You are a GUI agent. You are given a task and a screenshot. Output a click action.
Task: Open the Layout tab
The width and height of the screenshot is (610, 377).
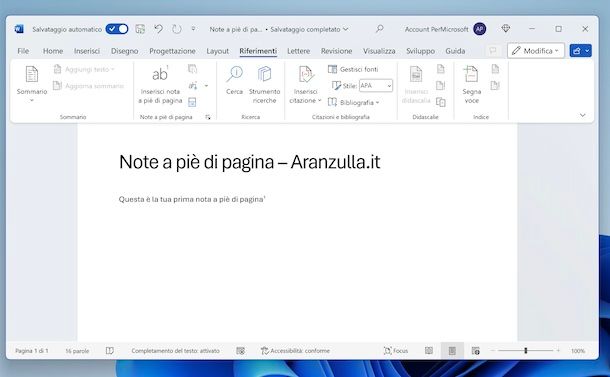[x=217, y=51]
